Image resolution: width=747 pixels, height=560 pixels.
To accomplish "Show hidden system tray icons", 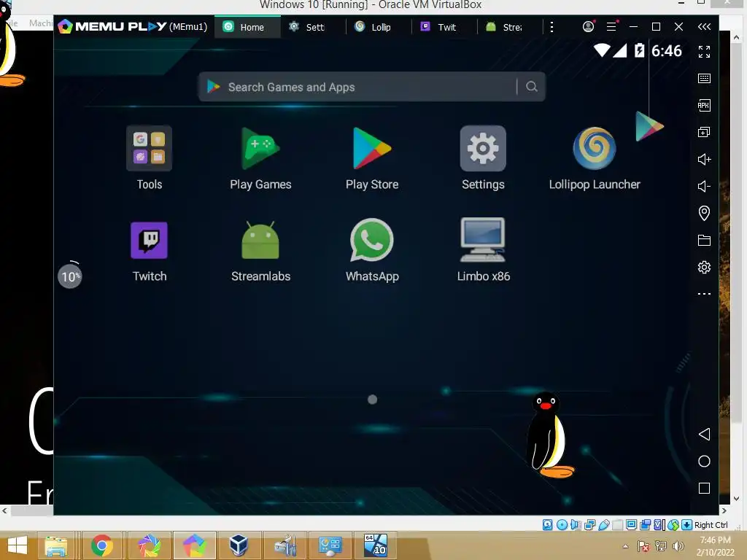I will tap(625, 546).
